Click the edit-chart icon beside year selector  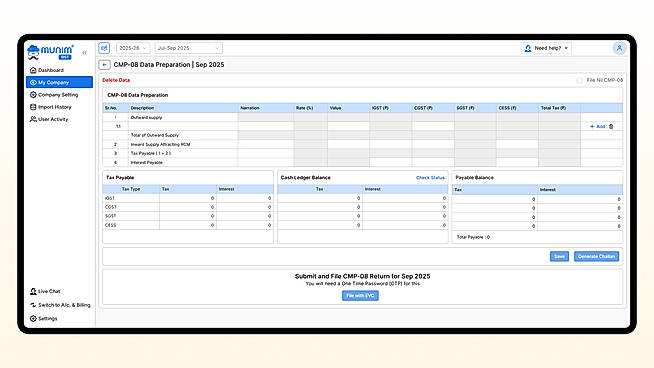tap(104, 48)
